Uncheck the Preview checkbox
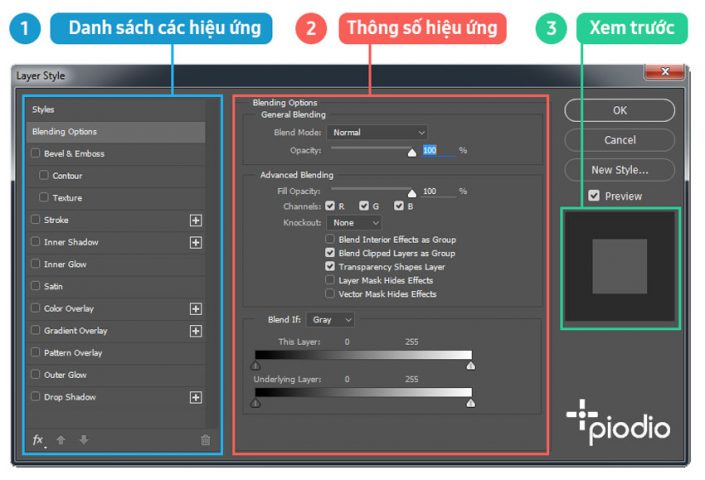The image size is (705, 480). click(x=594, y=196)
